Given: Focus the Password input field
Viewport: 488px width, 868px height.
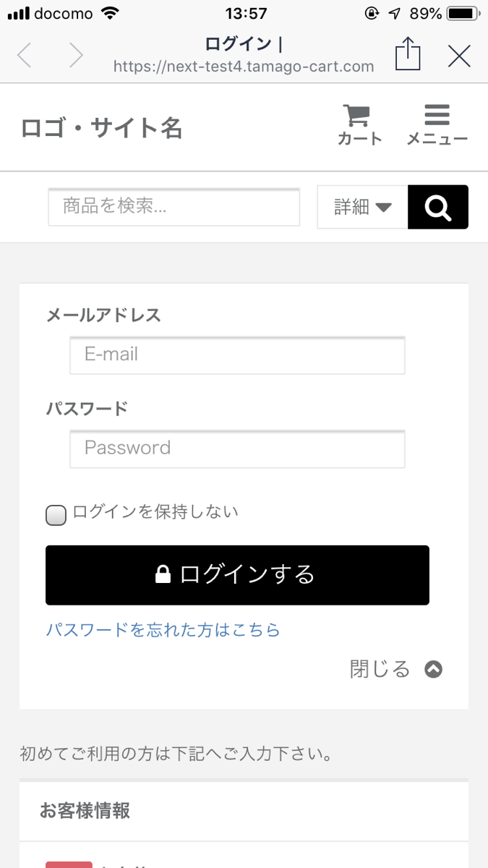Looking at the screenshot, I should [x=237, y=448].
